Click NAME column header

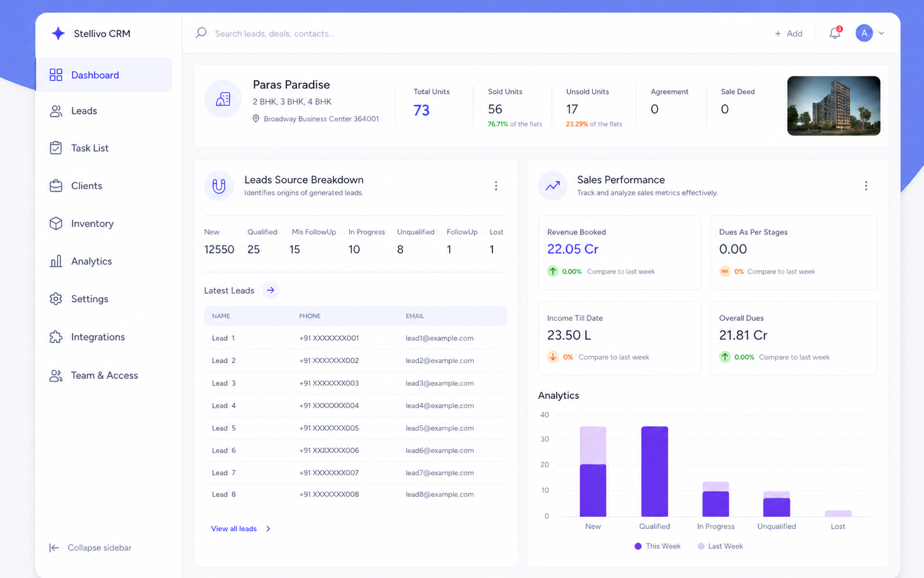(221, 316)
